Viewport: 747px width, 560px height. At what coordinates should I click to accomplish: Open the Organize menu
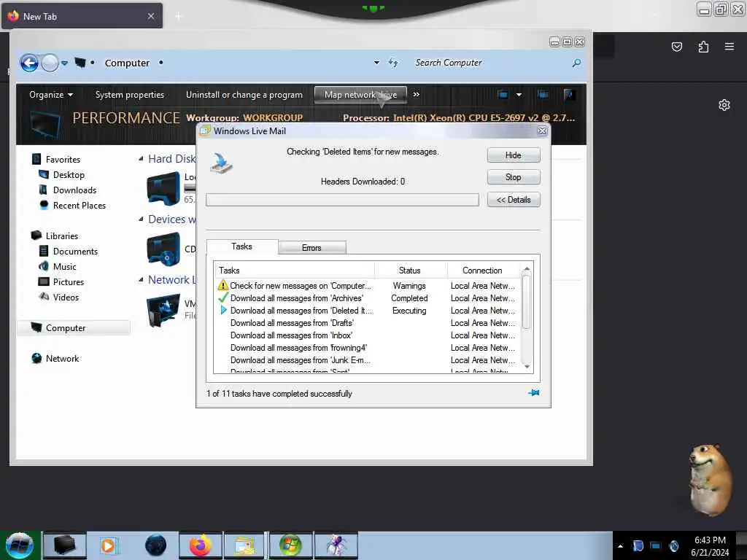click(51, 94)
